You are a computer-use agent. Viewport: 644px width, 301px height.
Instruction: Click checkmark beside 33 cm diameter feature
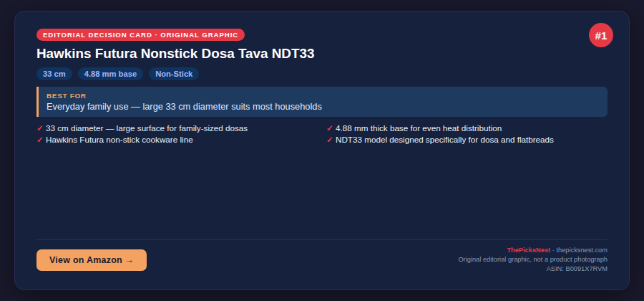(x=40, y=129)
